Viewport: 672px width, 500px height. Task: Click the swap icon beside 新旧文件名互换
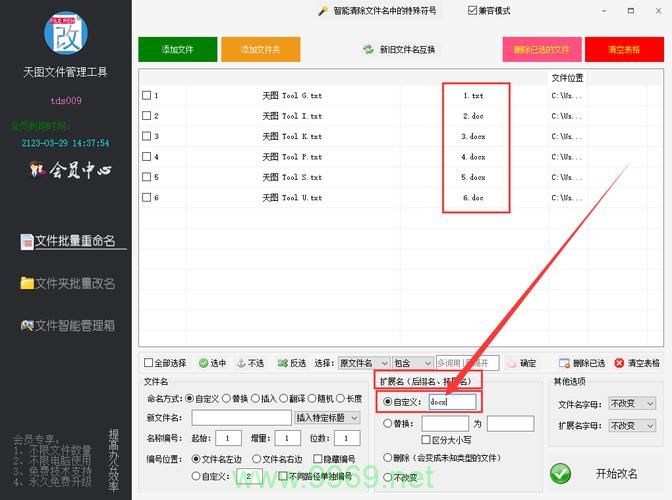tap(368, 50)
